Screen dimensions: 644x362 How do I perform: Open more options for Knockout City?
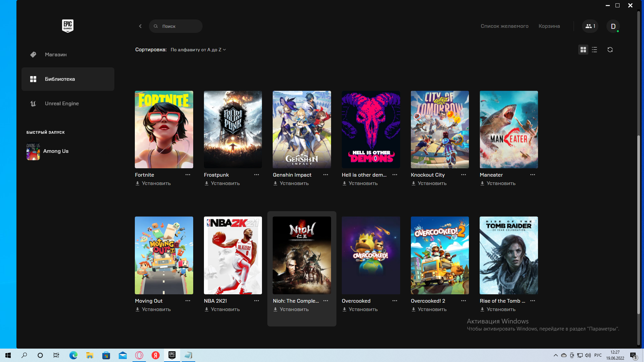pyautogui.click(x=464, y=175)
